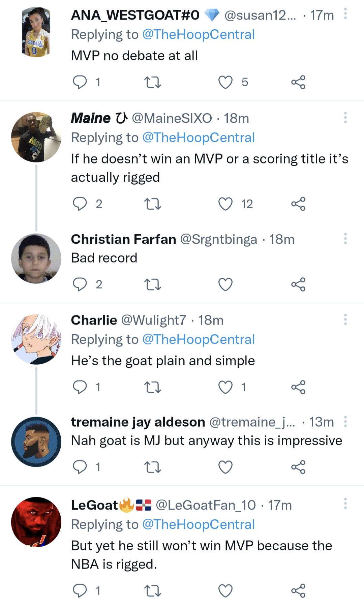This screenshot has height=609, width=364.
Task: Reply to LeGoat's tweet
Action: [x=80, y=591]
